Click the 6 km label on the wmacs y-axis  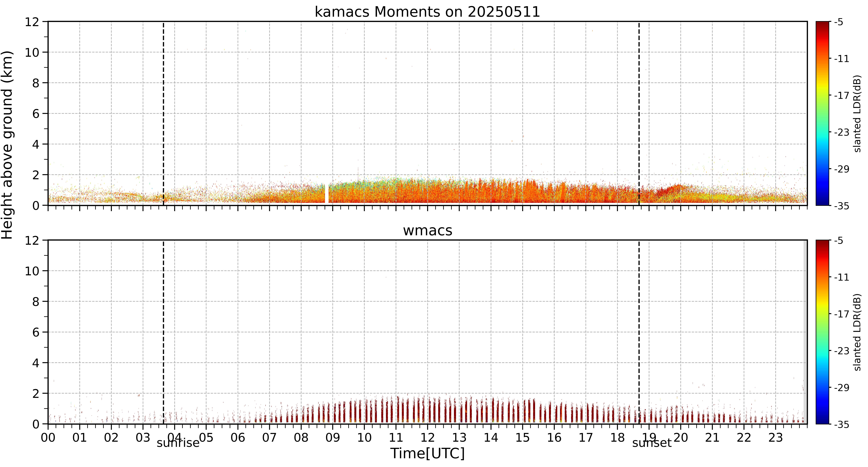36,332
